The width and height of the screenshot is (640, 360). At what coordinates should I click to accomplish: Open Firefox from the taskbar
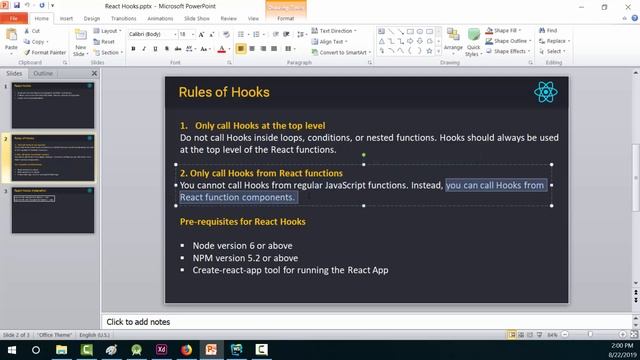click(186, 350)
